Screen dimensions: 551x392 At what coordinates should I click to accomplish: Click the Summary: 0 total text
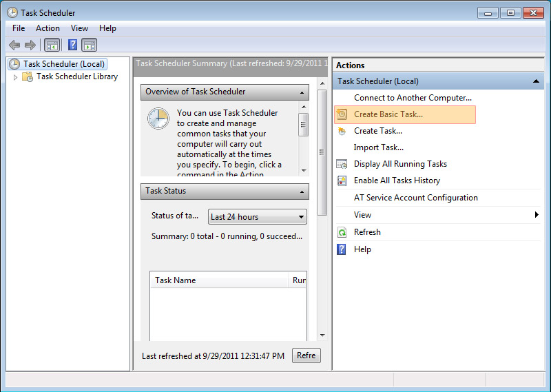click(227, 236)
